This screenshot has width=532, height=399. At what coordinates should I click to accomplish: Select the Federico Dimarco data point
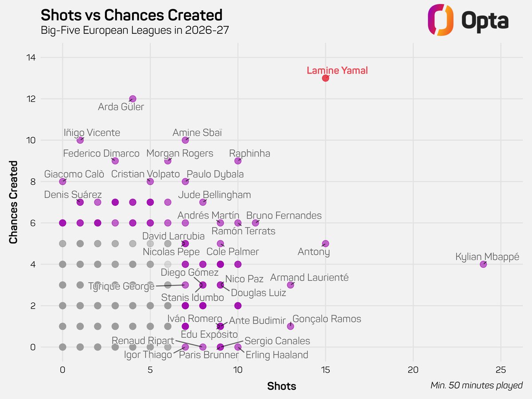(x=115, y=161)
